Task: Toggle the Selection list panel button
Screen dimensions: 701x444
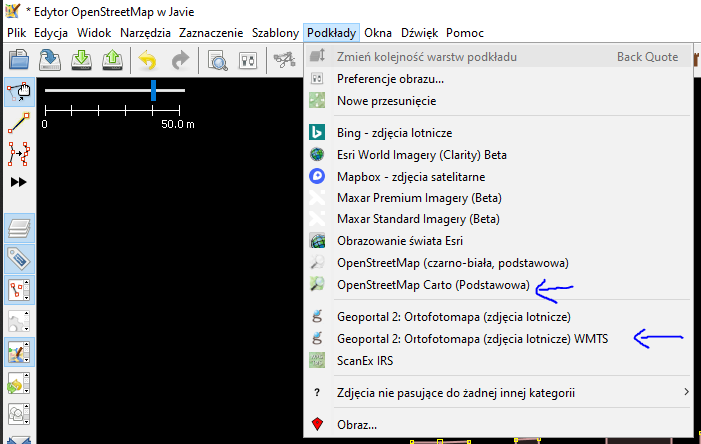Action: pyautogui.click(x=19, y=290)
